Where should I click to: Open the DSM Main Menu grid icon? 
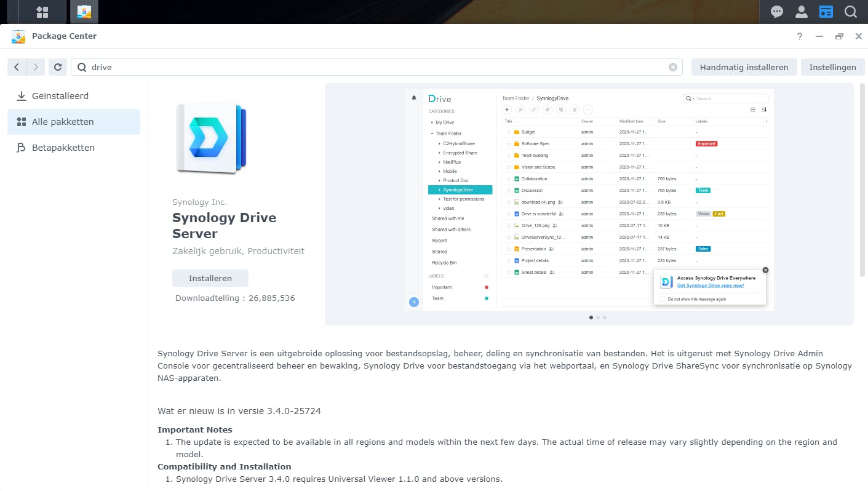pyautogui.click(x=42, y=12)
